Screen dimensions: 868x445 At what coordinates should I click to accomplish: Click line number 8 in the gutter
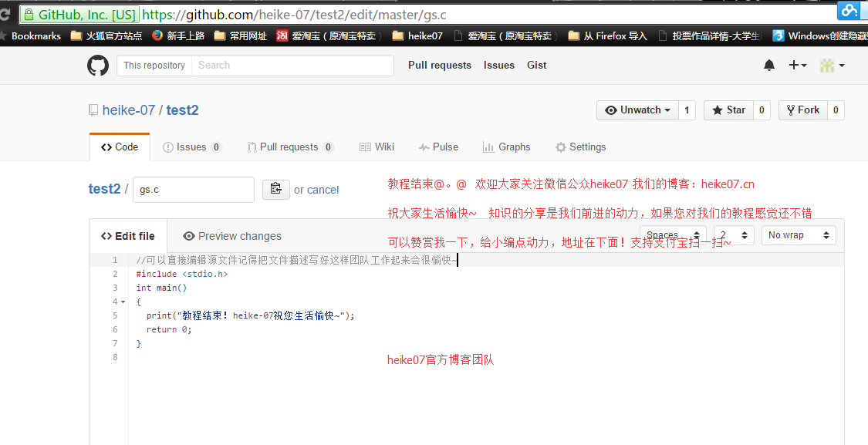click(115, 357)
